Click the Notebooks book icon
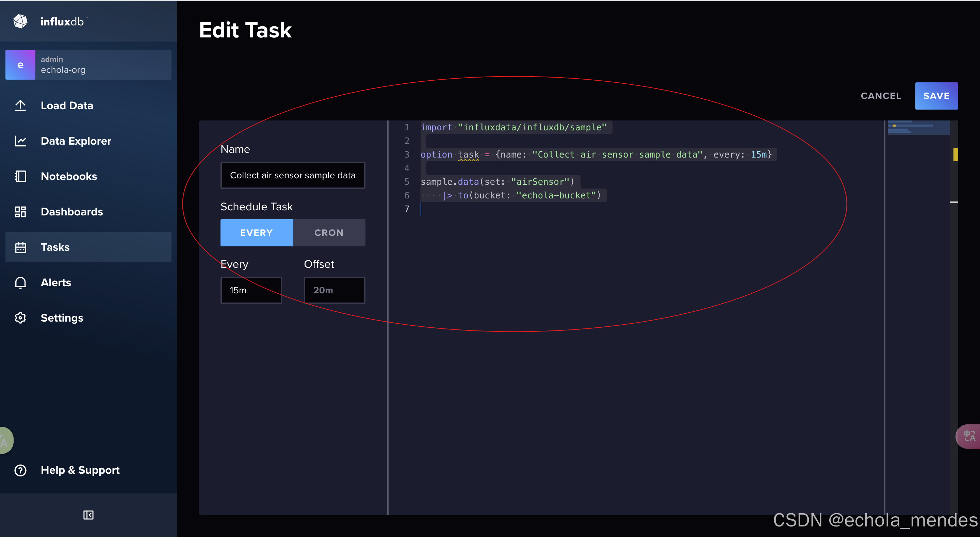Screen dimensions: 980x537 pos(20,176)
